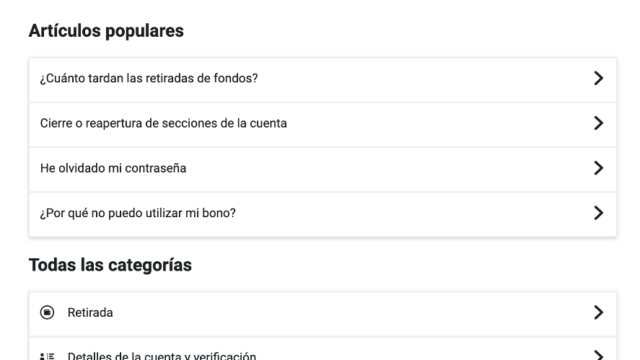Click the Retirada wallet circle icon
This screenshot has width=640, height=360.
pyautogui.click(x=47, y=313)
